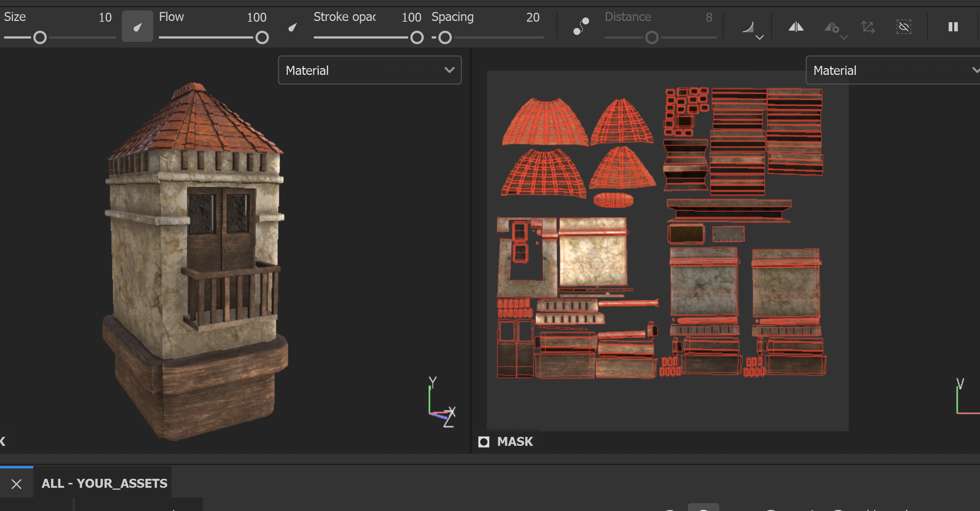Toggle lazy mouse icon
The width and height of the screenshot is (980, 511).
click(x=581, y=26)
